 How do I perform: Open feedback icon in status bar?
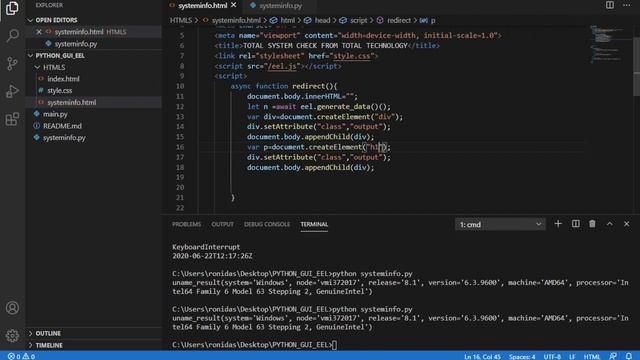point(613,356)
